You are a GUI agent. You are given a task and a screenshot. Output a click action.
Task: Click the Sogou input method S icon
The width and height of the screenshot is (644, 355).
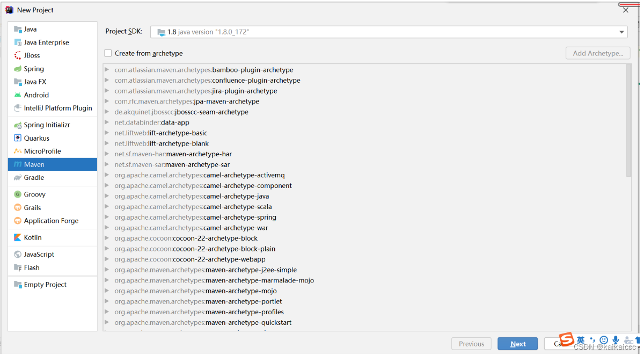pyautogui.click(x=567, y=339)
